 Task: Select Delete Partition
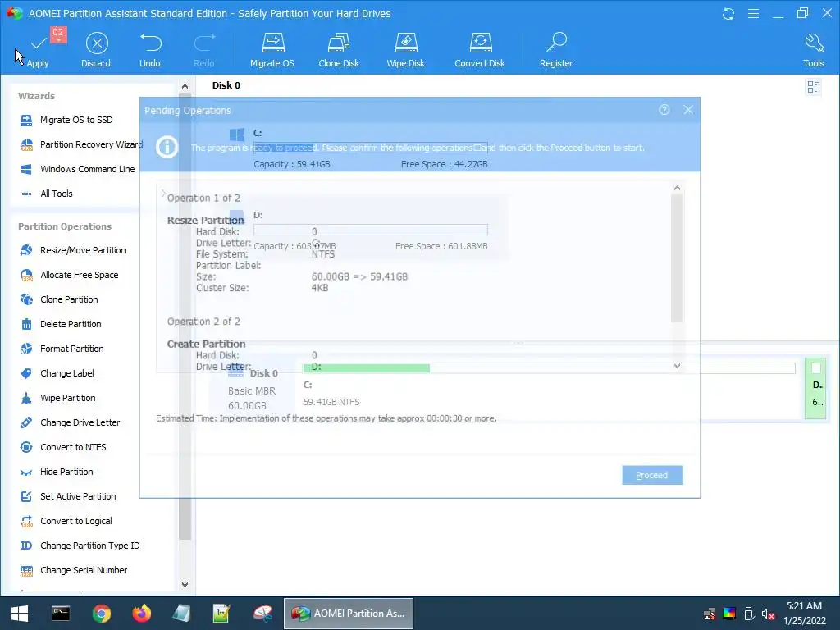coord(60,324)
